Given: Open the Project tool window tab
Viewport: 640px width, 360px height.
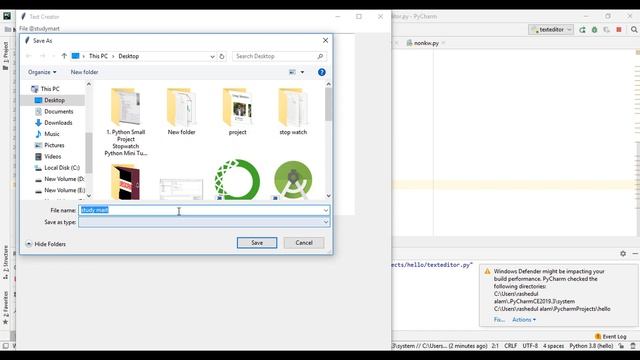Looking at the screenshot, I should coord(6,56).
